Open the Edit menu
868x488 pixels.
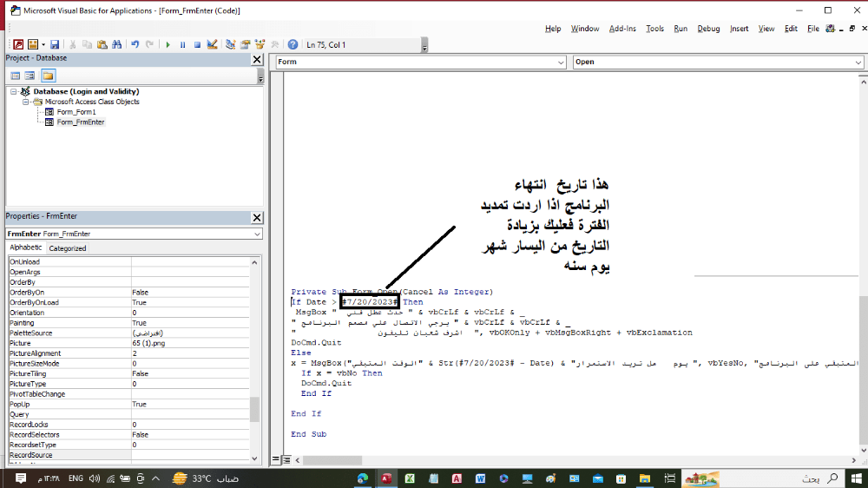tap(791, 29)
